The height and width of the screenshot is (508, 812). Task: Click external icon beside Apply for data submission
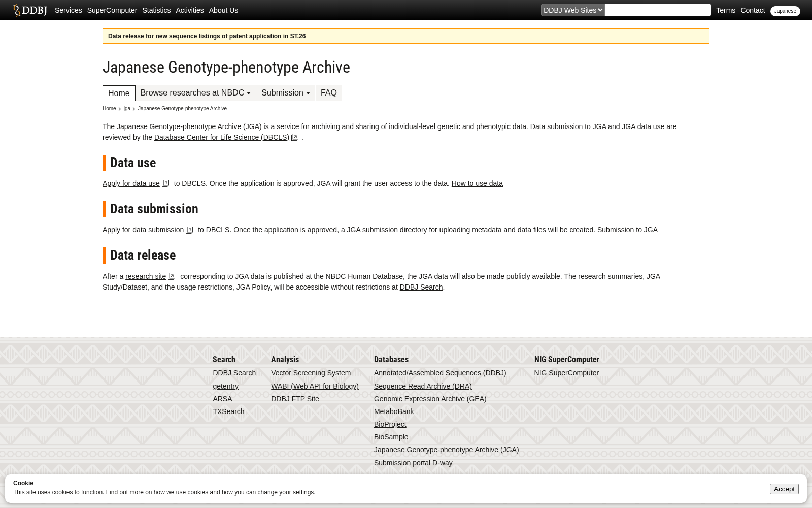click(189, 230)
